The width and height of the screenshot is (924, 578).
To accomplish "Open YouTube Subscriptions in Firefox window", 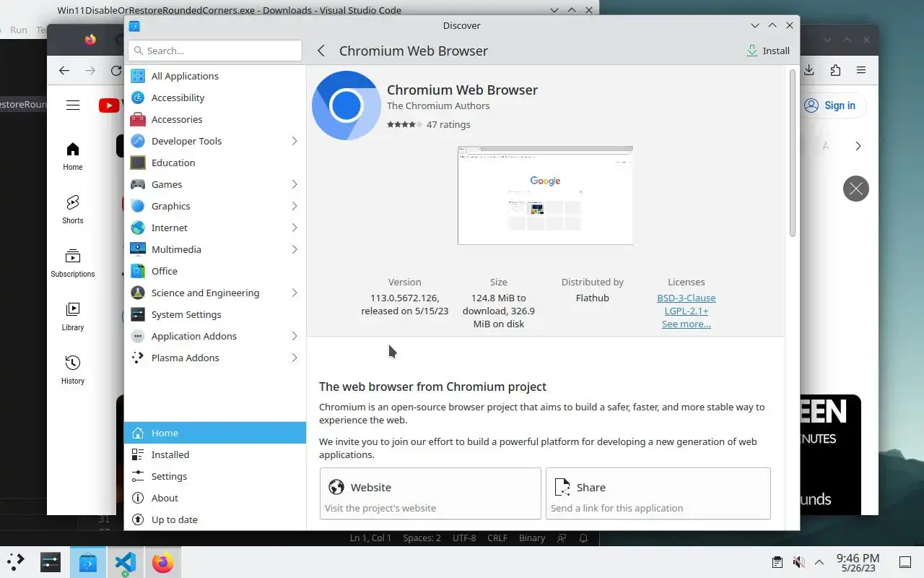I will [72, 263].
